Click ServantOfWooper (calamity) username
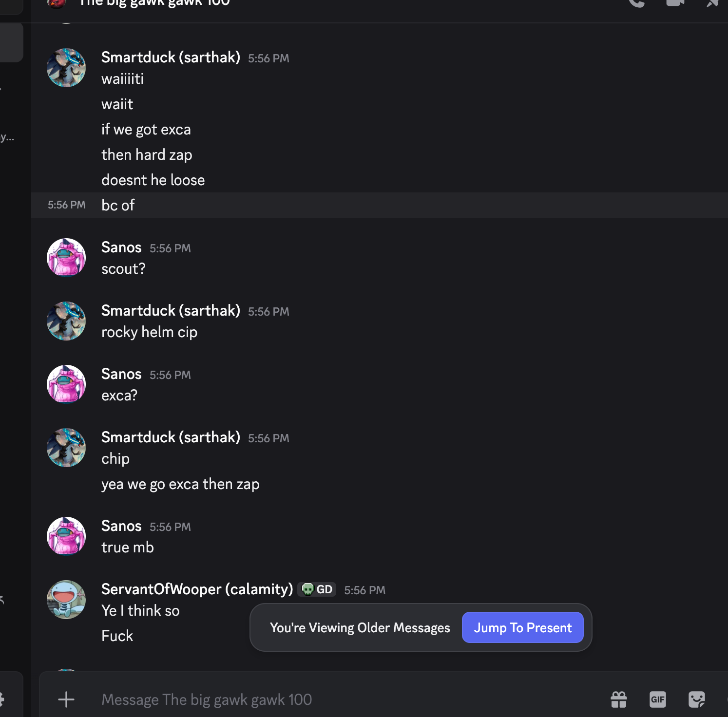This screenshot has height=717, width=728. pos(197,589)
